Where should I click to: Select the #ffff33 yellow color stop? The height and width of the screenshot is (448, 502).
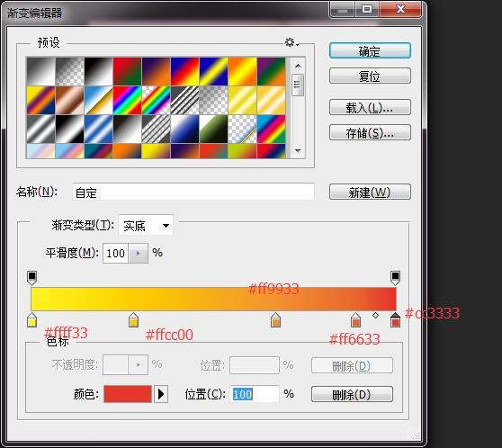32,320
